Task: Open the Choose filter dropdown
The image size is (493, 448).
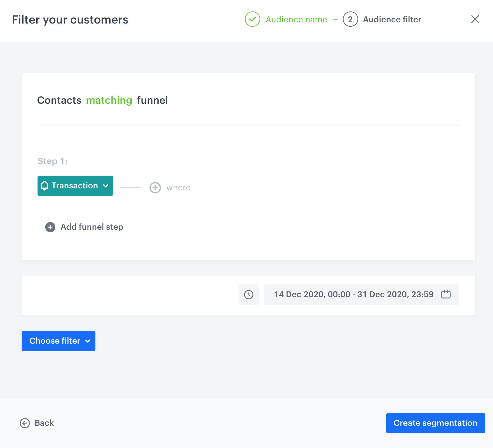Action: click(x=59, y=341)
